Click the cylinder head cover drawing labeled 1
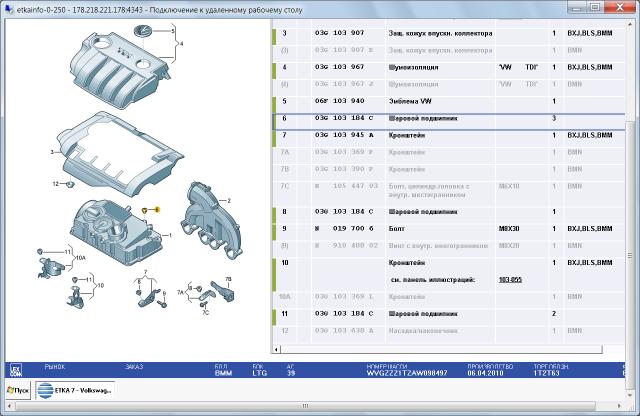Image resolution: width=640 pixels, height=416 pixels. click(116, 231)
